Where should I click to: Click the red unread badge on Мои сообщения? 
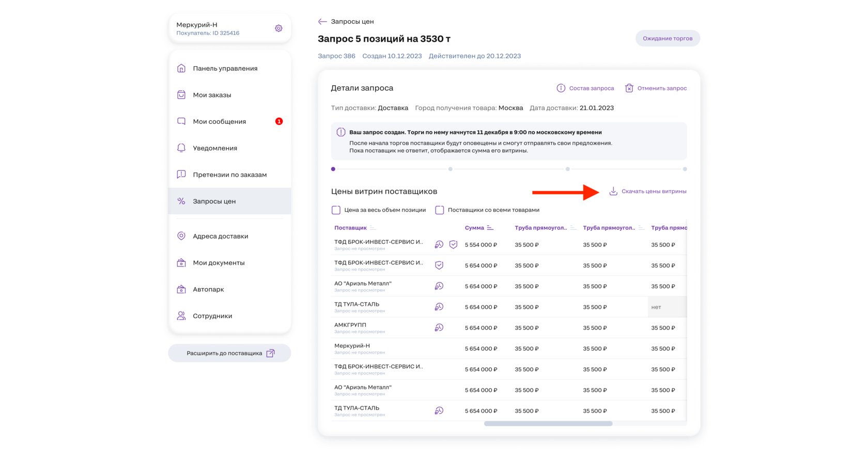(x=279, y=121)
